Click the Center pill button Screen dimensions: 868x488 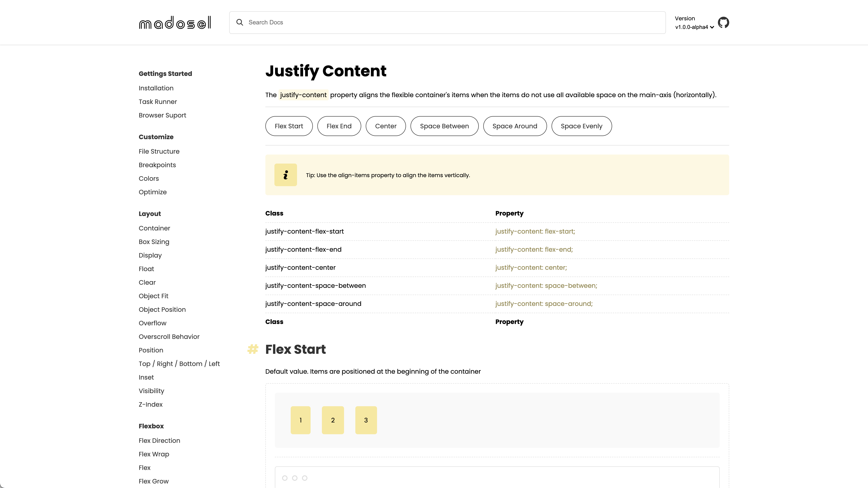tap(385, 126)
